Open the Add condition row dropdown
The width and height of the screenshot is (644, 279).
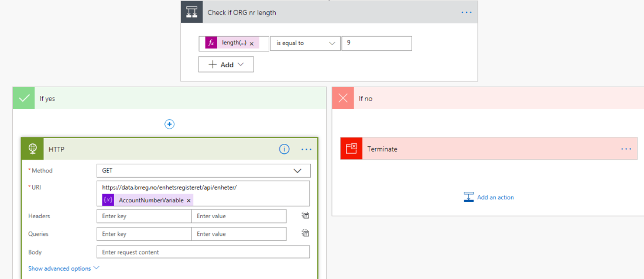coord(226,64)
